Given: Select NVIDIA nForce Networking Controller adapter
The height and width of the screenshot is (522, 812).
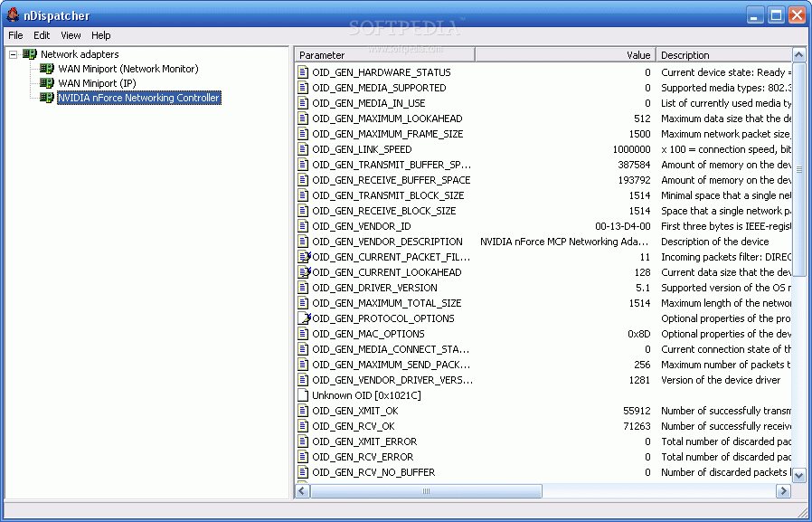Looking at the screenshot, I should click(x=138, y=98).
